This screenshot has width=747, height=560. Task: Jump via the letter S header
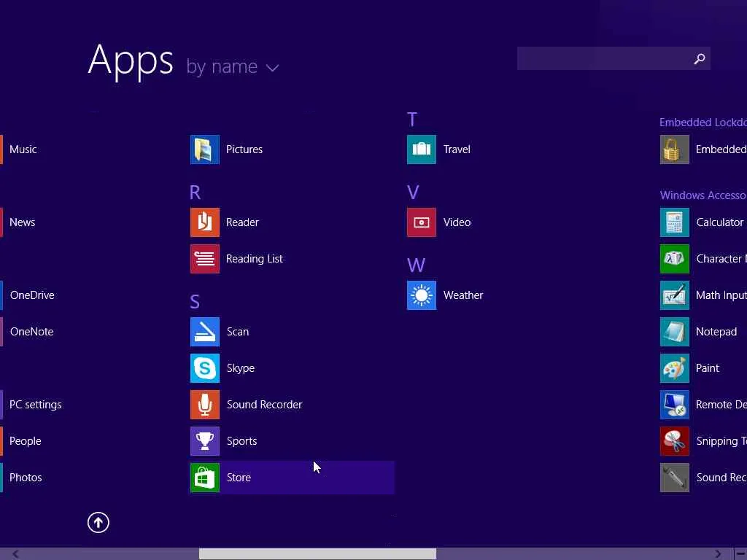194,301
